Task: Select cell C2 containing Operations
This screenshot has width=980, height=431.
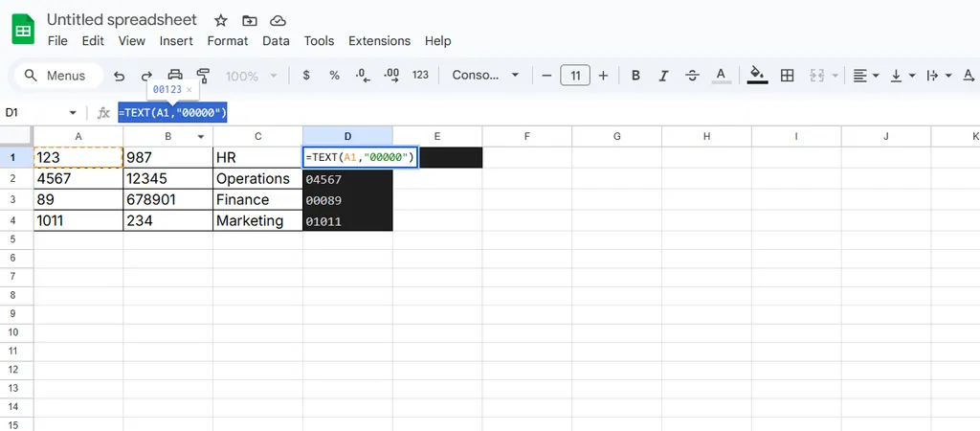Action: (x=256, y=179)
